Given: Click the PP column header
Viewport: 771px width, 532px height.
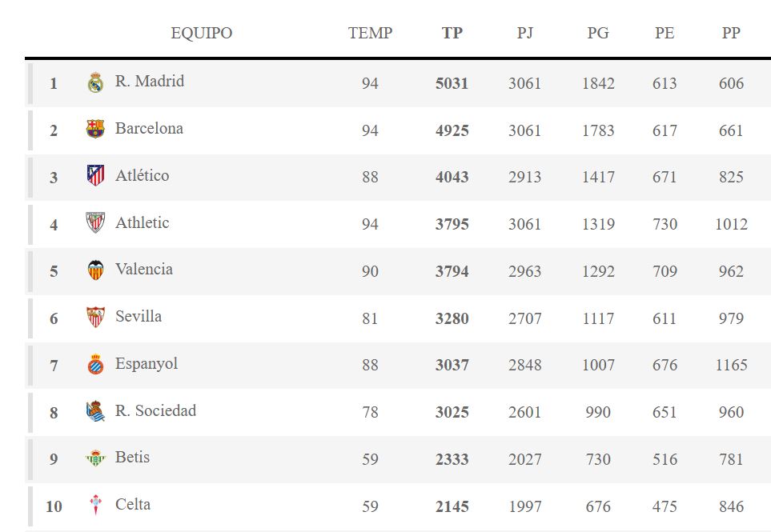Looking at the screenshot, I should tap(731, 33).
